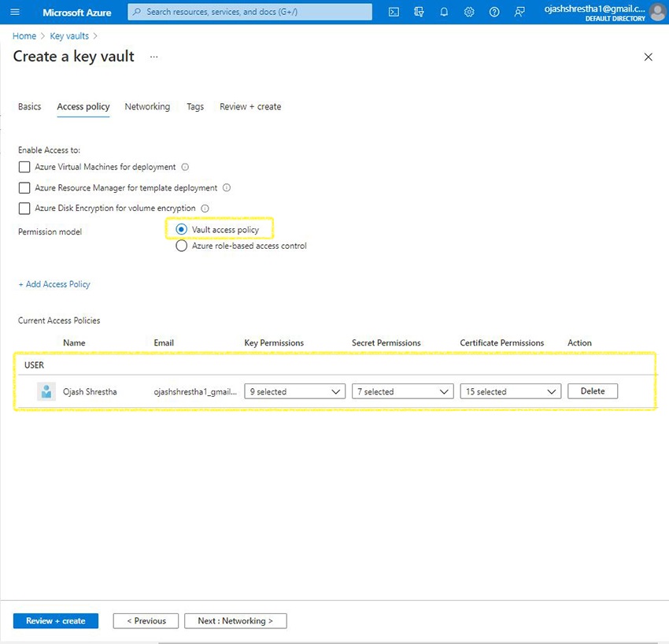Focus the Search resources, services, and docs box
Screen dimensions: 669x644
[250, 12]
